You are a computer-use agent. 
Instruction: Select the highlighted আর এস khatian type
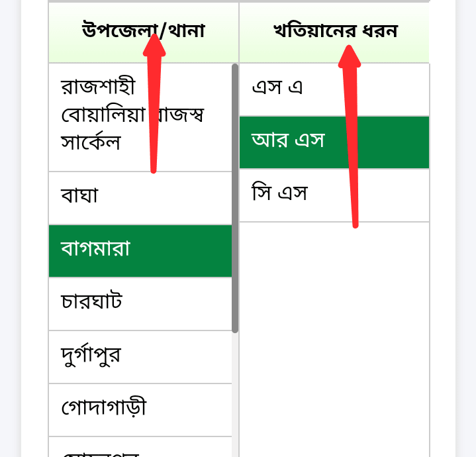coord(334,142)
